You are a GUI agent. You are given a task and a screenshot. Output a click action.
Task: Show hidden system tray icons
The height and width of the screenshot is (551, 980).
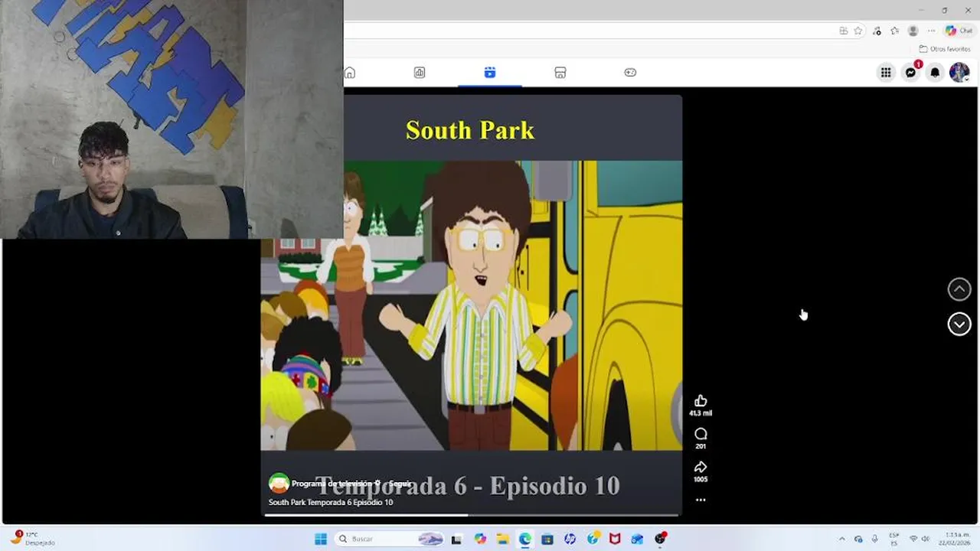click(842, 539)
